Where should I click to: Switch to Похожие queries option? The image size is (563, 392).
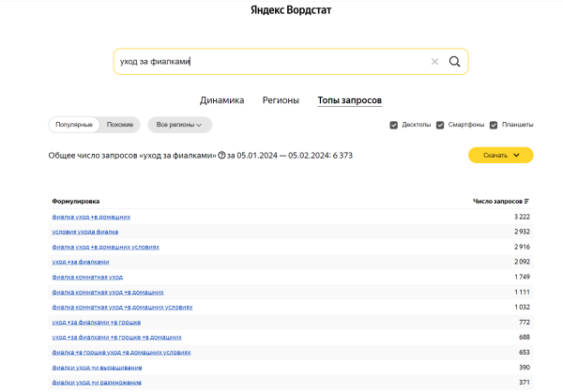[120, 125]
